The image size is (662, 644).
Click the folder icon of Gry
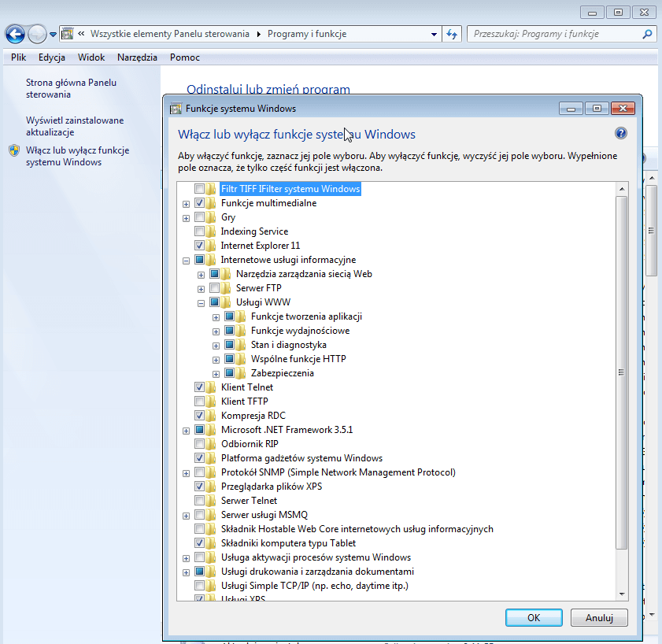pos(211,217)
